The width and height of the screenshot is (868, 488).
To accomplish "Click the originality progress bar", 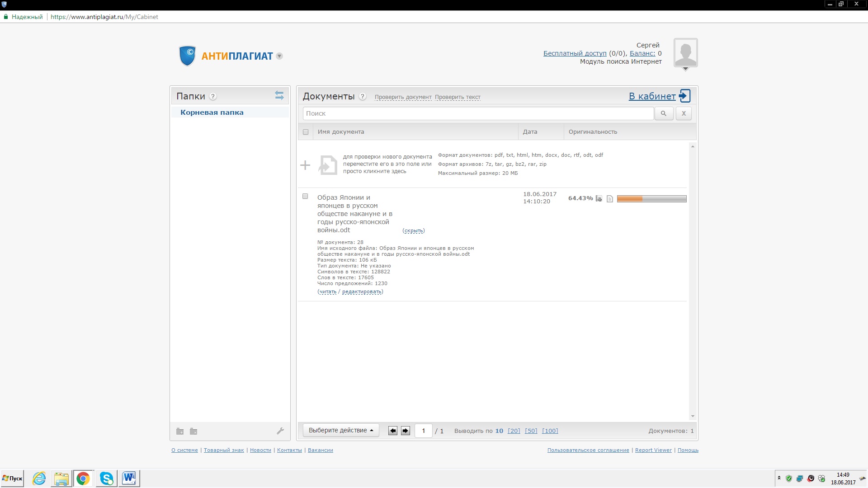I will click(651, 198).
